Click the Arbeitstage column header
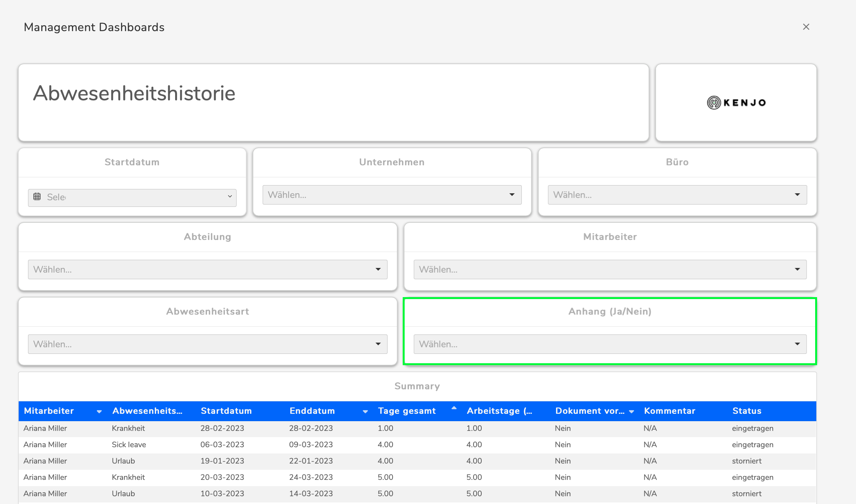Screen dimensions: 856x504 point(499,411)
